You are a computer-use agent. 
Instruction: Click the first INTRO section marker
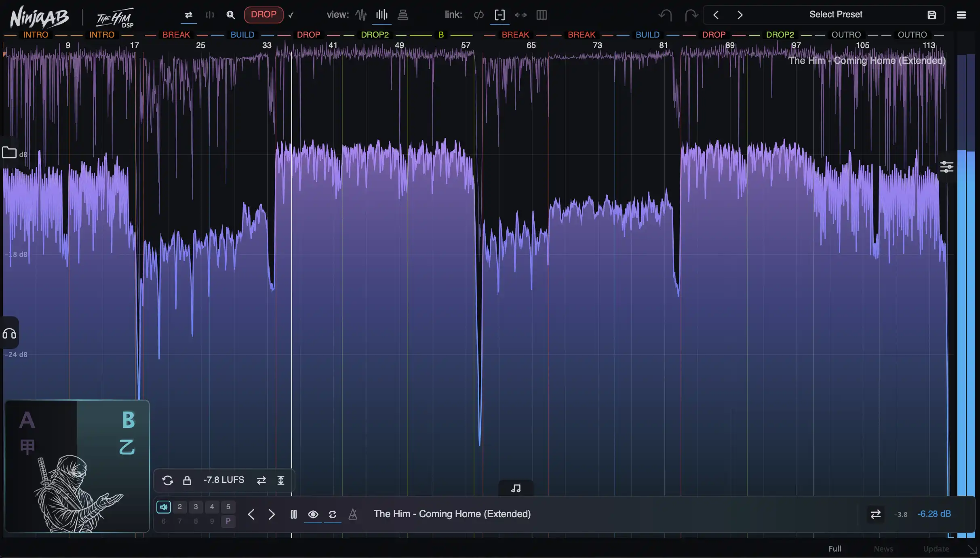click(x=36, y=35)
